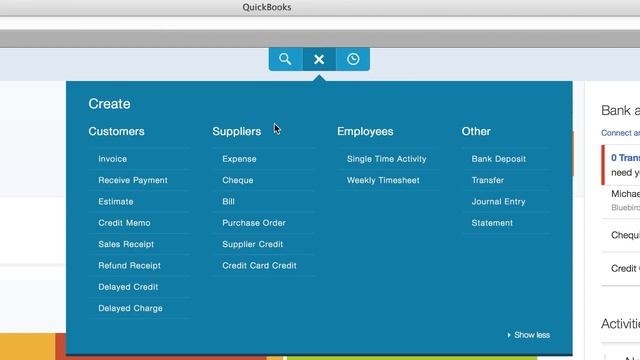Open the 0 Transactions link

625,158
